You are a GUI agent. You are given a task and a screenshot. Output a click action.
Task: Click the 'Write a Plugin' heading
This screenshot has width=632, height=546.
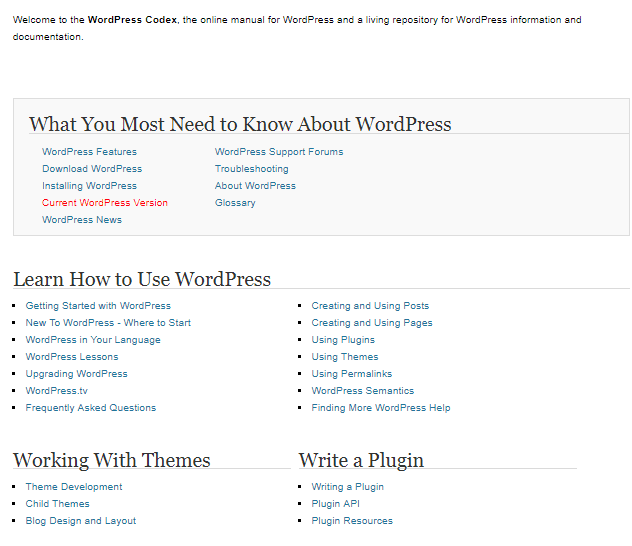tap(361, 461)
